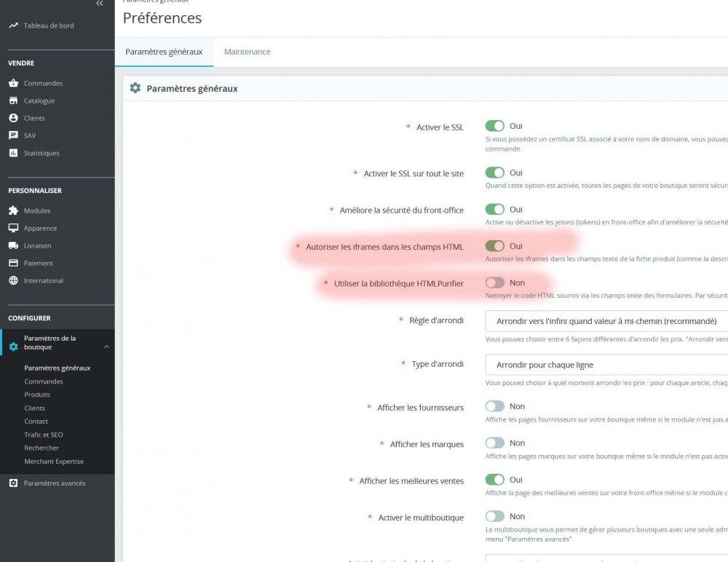Open International in the sidebar
The height and width of the screenshot is (562, 728).
click(x=44, y=280)
